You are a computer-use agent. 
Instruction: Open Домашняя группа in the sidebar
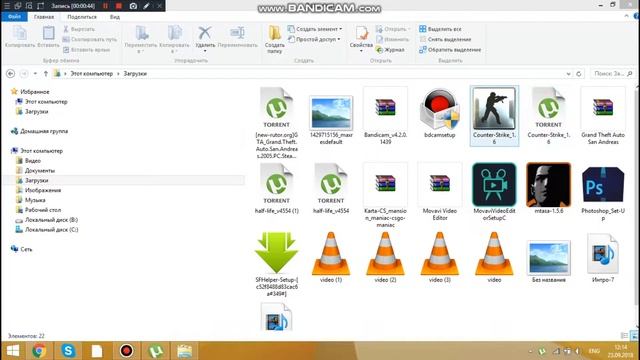pos(44,131)
